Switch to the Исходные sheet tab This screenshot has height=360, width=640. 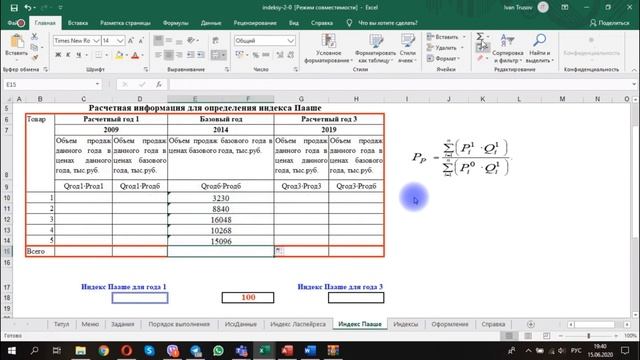click(240, 324)
